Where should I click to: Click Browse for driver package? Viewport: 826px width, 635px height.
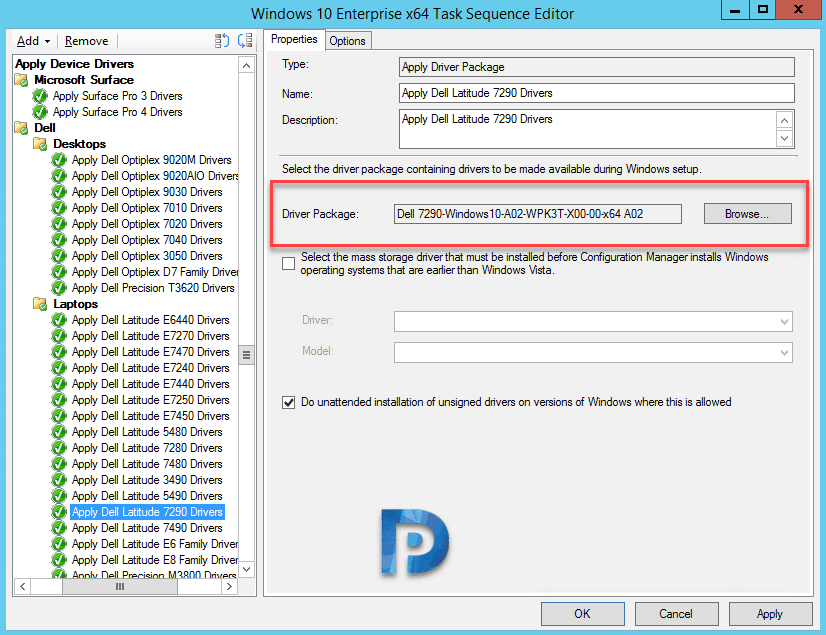748,214
